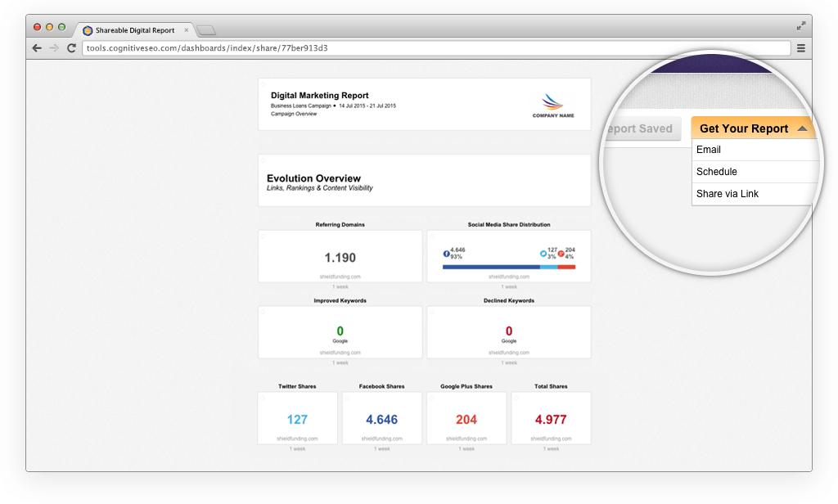838x504 pixels.
Task: Go back with the browser back arrow
Action: click(x=37, y=48)
